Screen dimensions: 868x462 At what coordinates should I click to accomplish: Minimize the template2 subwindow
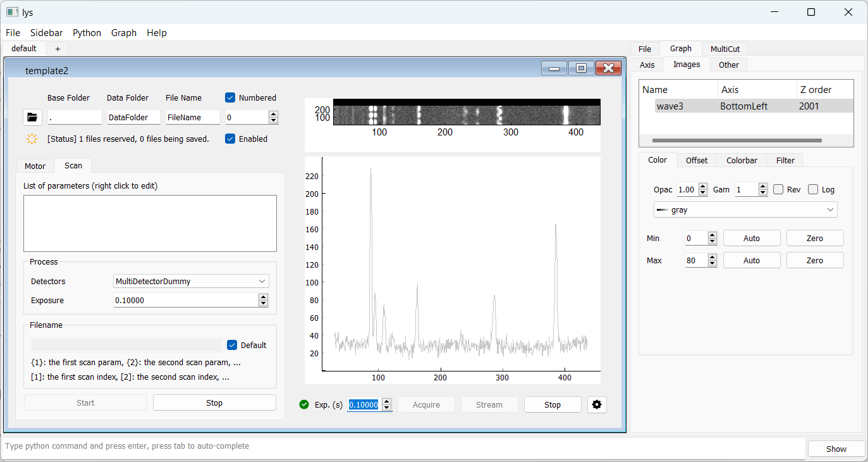click(x=554, y=68)
